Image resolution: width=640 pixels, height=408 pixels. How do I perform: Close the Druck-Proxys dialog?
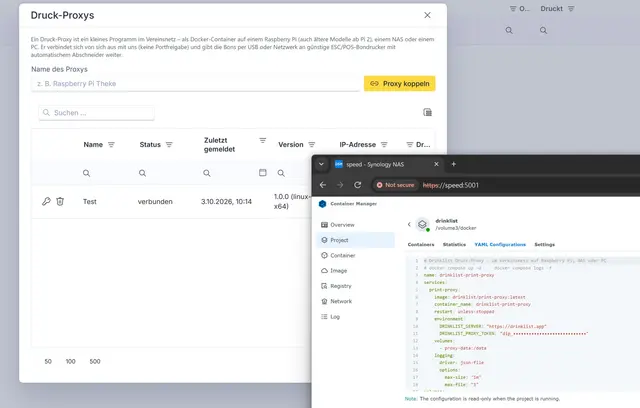click(427, 15)
